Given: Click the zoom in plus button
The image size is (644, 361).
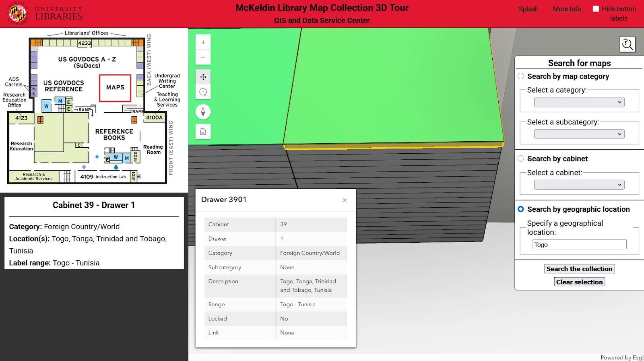Looking at the screenshot, I should tap(203, 42).
